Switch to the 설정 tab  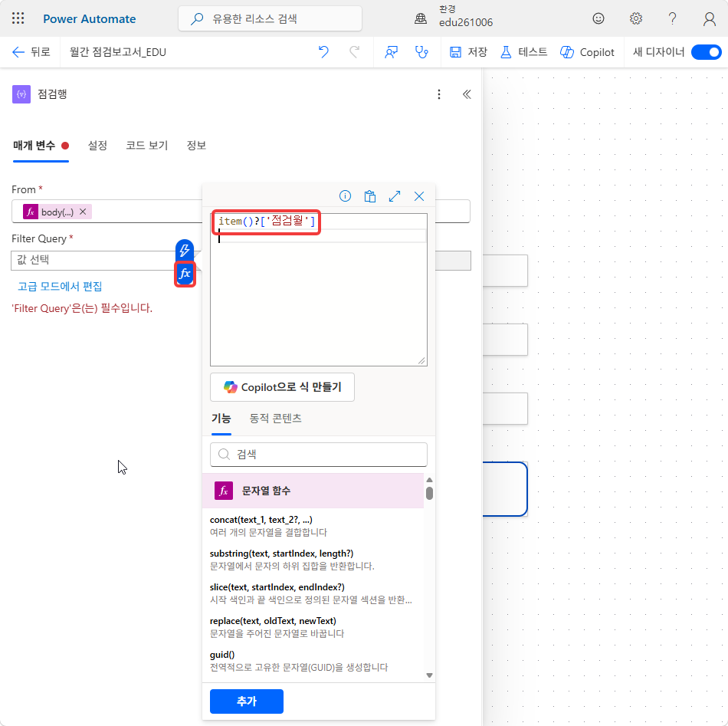pos(97,146)
